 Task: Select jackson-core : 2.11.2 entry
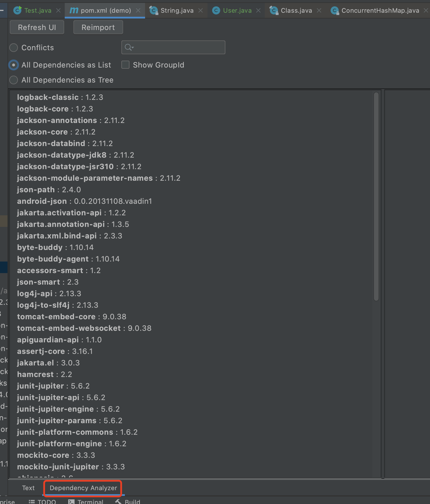pyautogui.click(x=56, y=132)
